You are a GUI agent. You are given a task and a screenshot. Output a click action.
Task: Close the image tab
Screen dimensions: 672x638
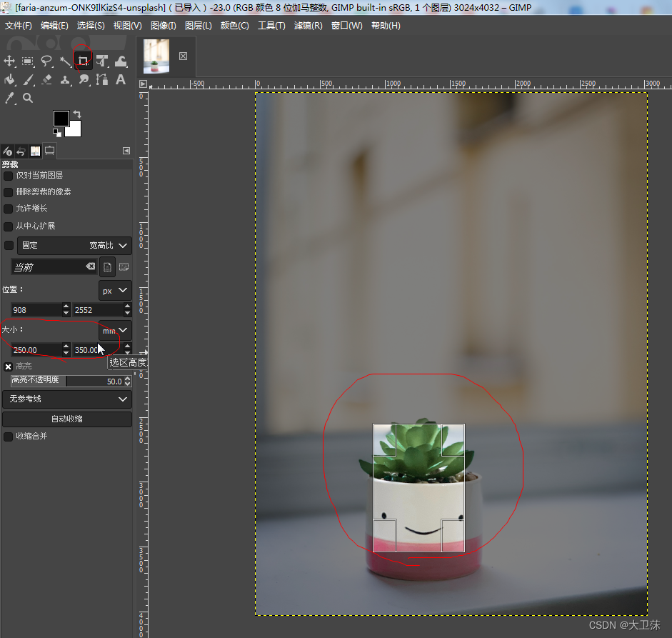pos(183,56)
